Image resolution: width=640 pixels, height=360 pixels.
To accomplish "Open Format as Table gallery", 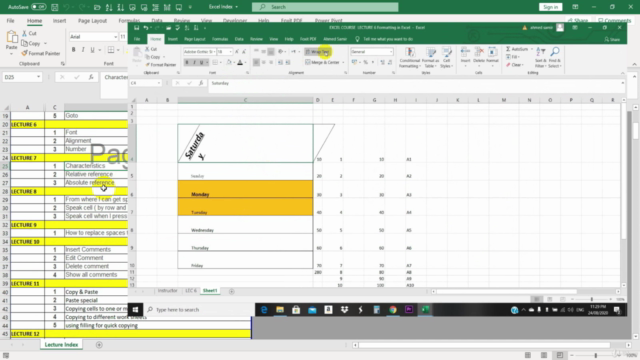I will [x=431, y=58].
